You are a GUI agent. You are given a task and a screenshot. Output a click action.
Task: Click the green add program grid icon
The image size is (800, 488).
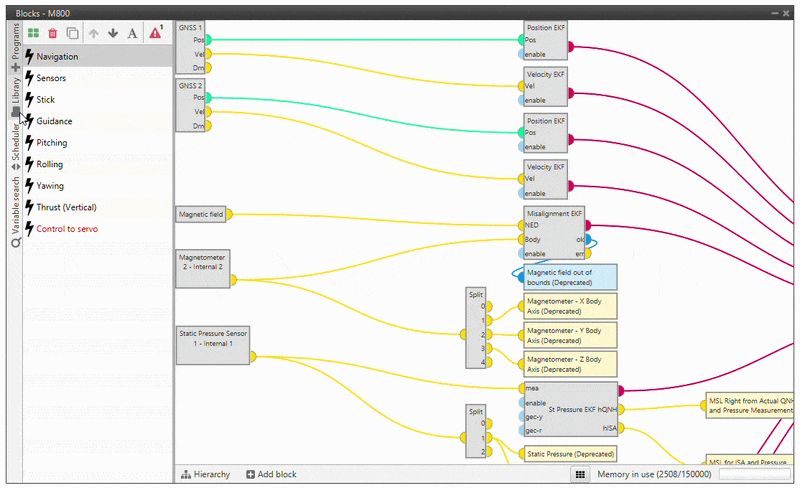click(34, 32)
